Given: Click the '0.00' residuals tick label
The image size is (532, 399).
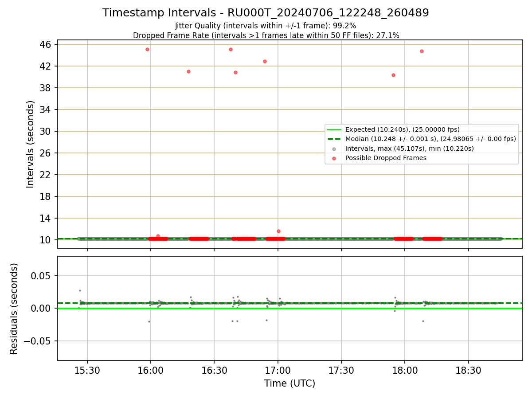Looking at the screenshot, I should (x=42, y=308).
